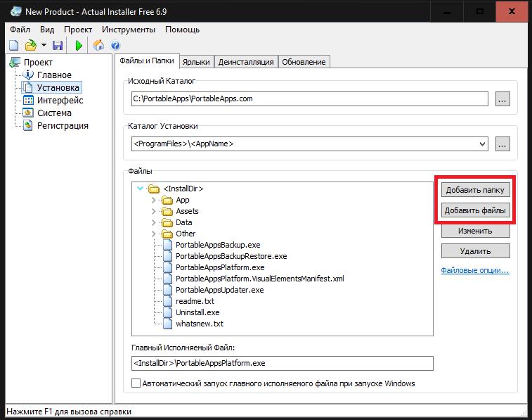Click the Data folder icon
The width and height of the screenshot is (532, 420).
pos(167,223)
